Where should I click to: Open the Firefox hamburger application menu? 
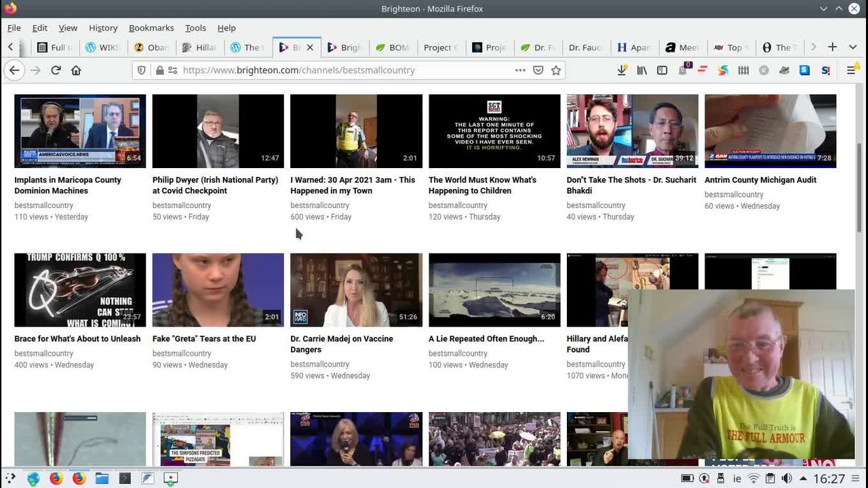click(851, 70)
